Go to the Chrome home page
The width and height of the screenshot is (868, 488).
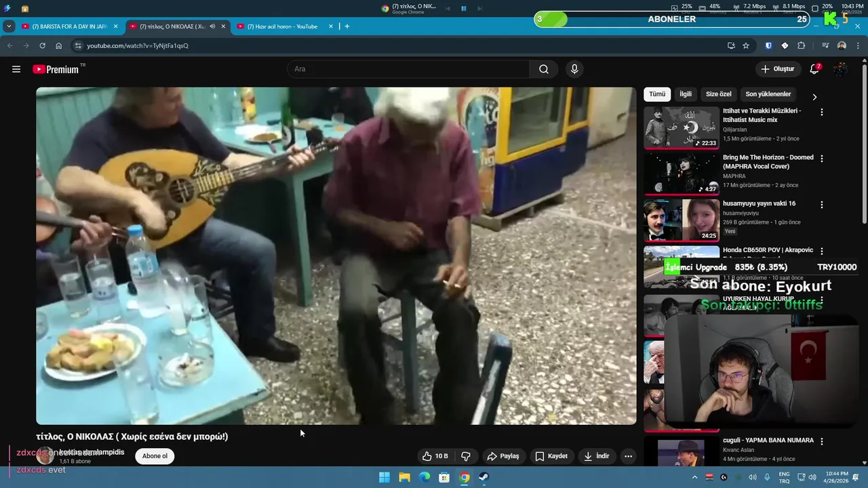pyautogui.click(x=59, y=45)
